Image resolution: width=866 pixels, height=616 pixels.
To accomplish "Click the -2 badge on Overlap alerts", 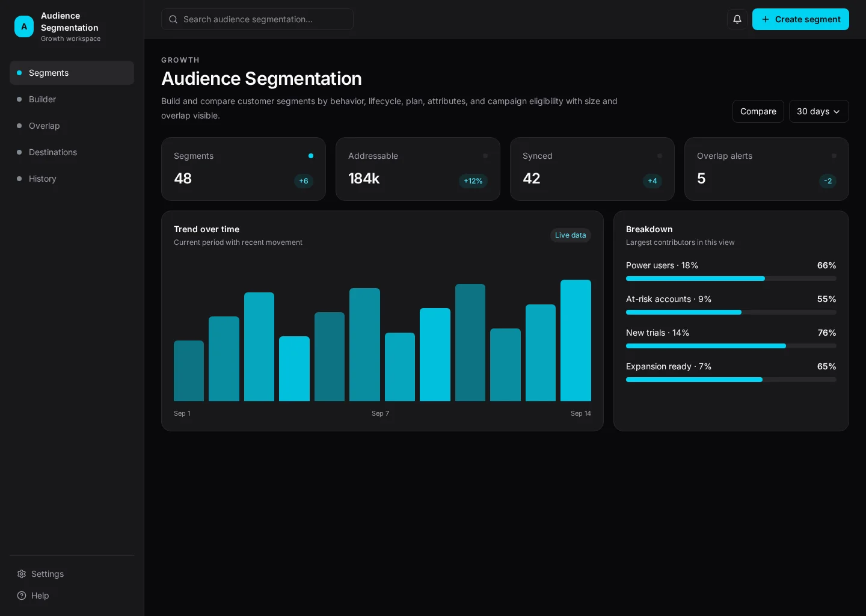I will [828, 181].
